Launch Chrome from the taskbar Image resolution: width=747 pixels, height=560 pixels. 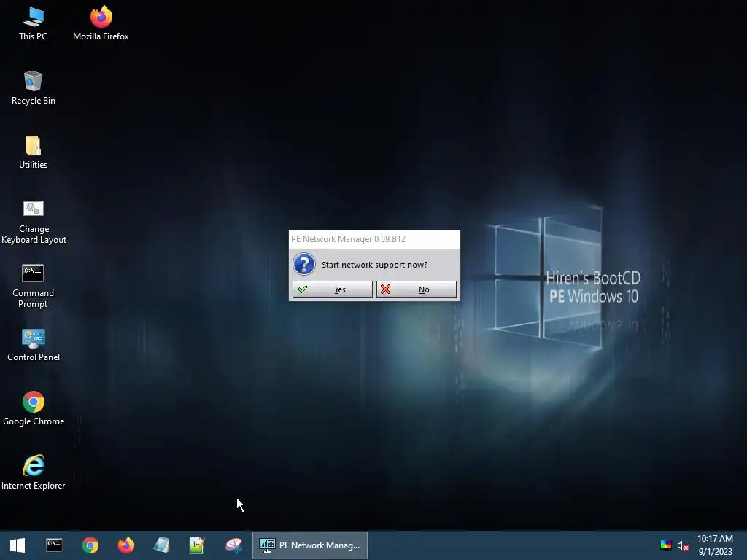tap(90, 545)
